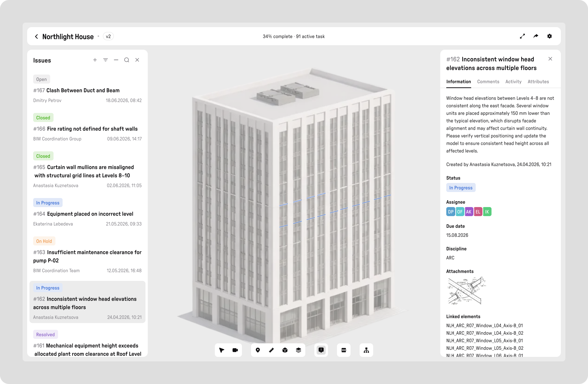Click the AK assignee badge

pyautogui.click(x=469, y=212)
